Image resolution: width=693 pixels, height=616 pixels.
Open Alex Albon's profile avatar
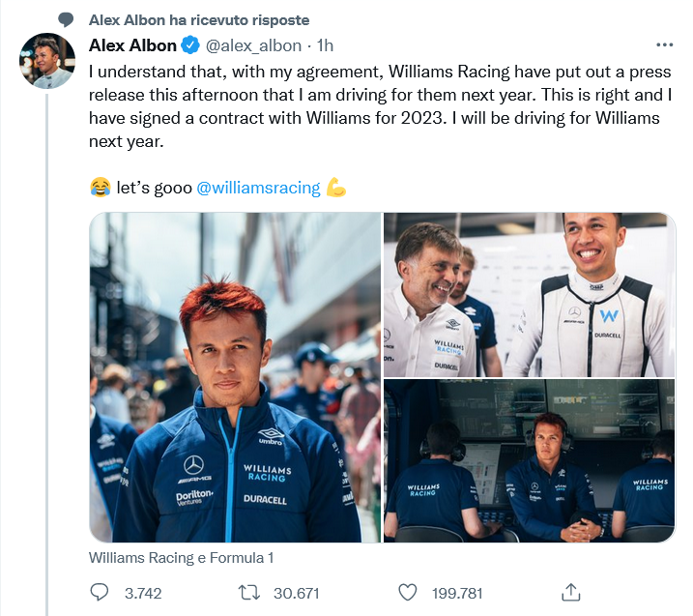click(47, 61)
